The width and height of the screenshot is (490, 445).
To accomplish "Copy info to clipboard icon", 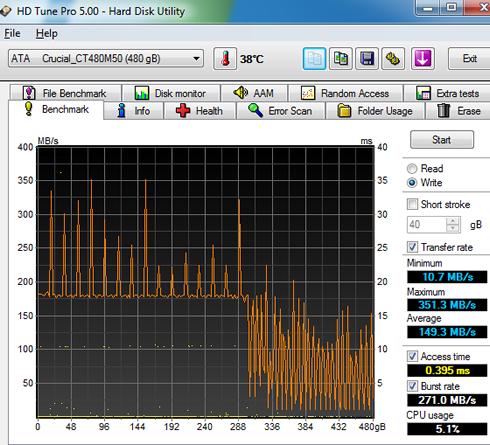I will 314,59.
